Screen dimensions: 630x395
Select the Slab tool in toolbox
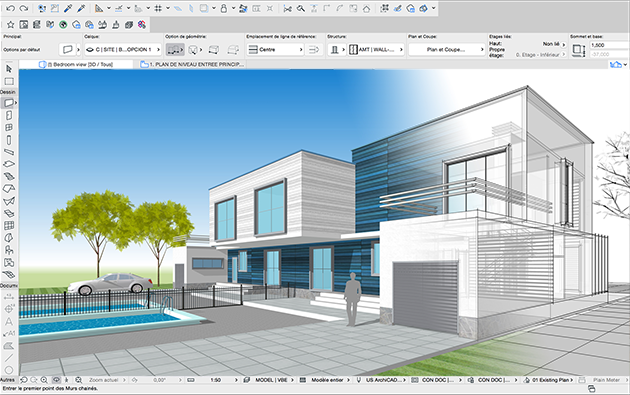[9, 164]
